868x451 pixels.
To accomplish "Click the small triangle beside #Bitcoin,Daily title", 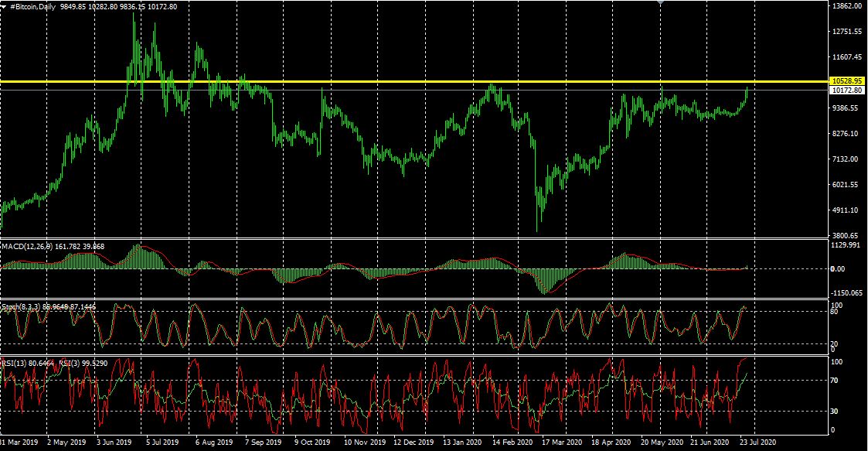I will coord(5,7).
